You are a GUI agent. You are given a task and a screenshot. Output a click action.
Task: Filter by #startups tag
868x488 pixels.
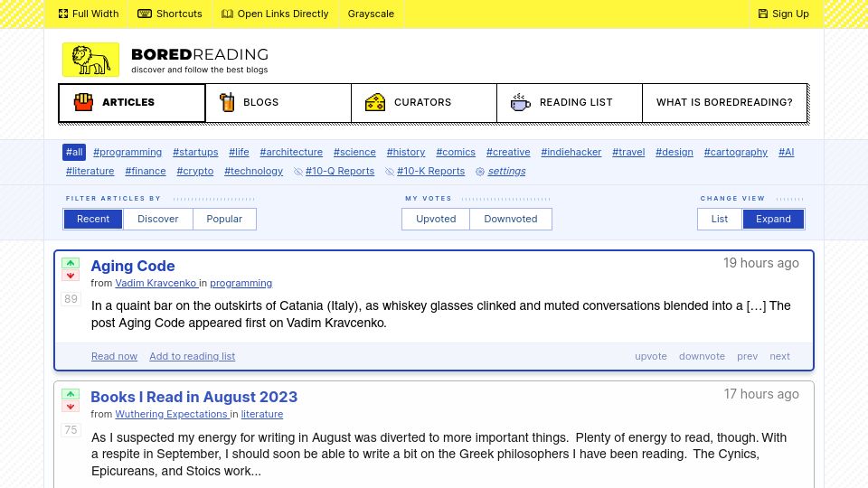195,152
